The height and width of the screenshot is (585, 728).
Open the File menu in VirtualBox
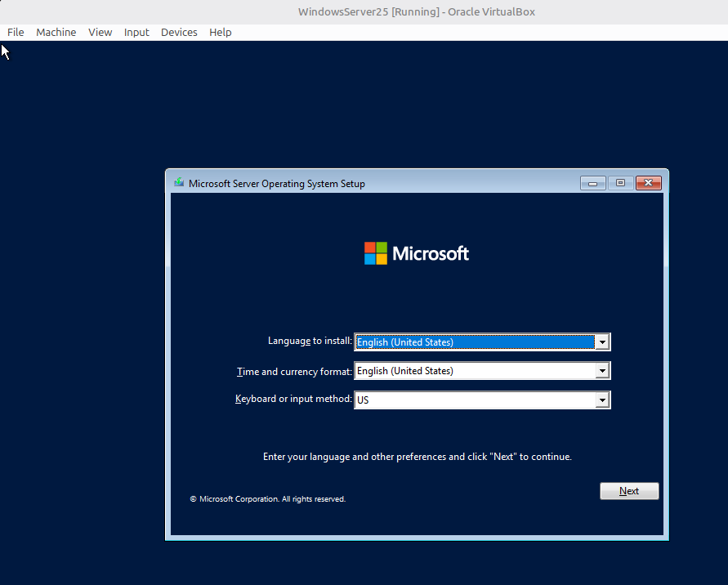(16, 32)
